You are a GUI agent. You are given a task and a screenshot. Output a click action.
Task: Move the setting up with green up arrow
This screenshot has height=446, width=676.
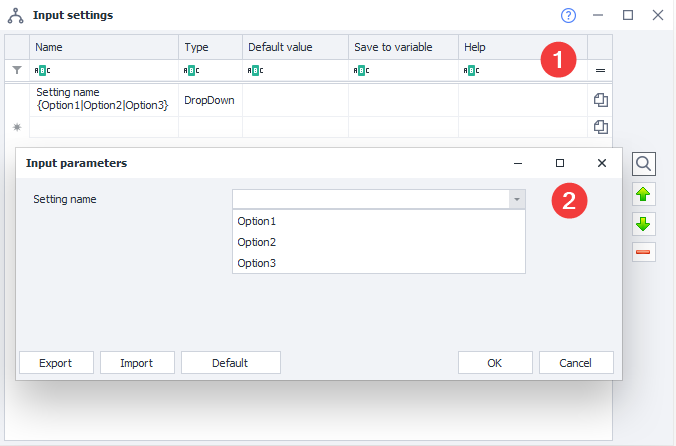point(645,193)
